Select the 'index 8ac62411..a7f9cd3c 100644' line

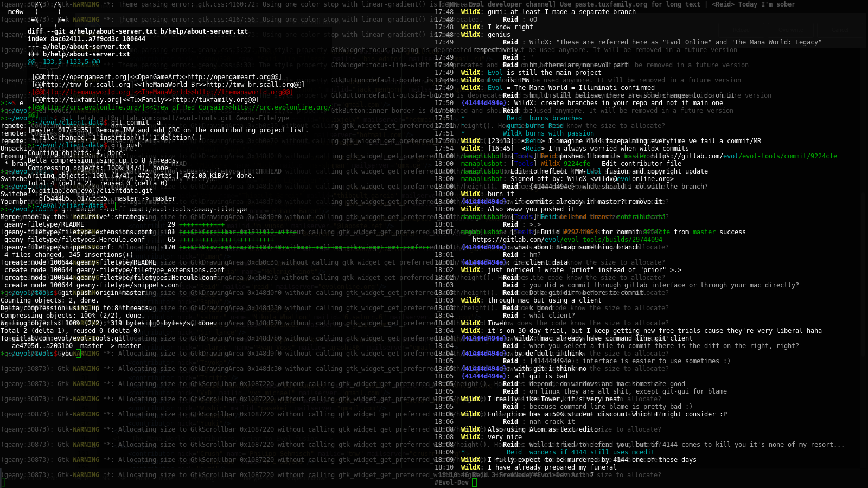[86, 39]
